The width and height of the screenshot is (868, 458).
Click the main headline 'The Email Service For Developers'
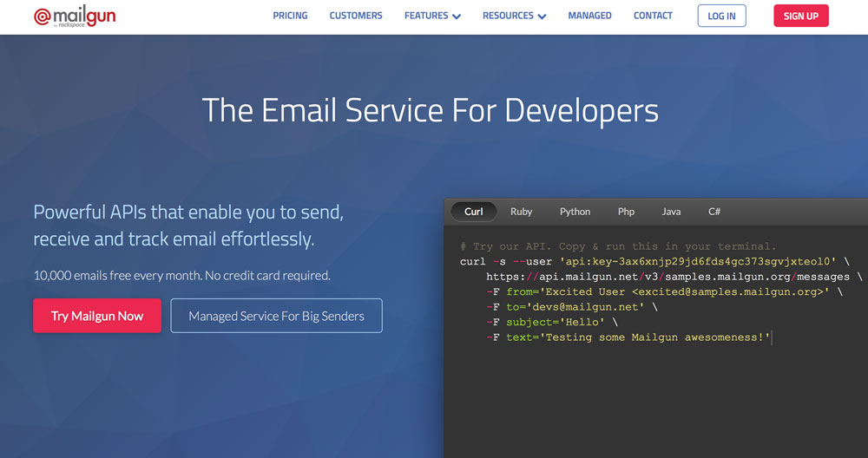(430, 111)
